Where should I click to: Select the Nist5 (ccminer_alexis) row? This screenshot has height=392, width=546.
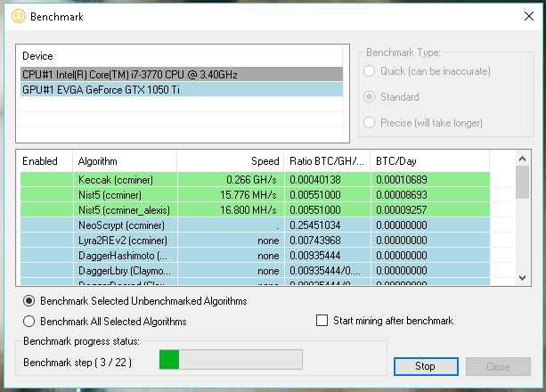255,210
